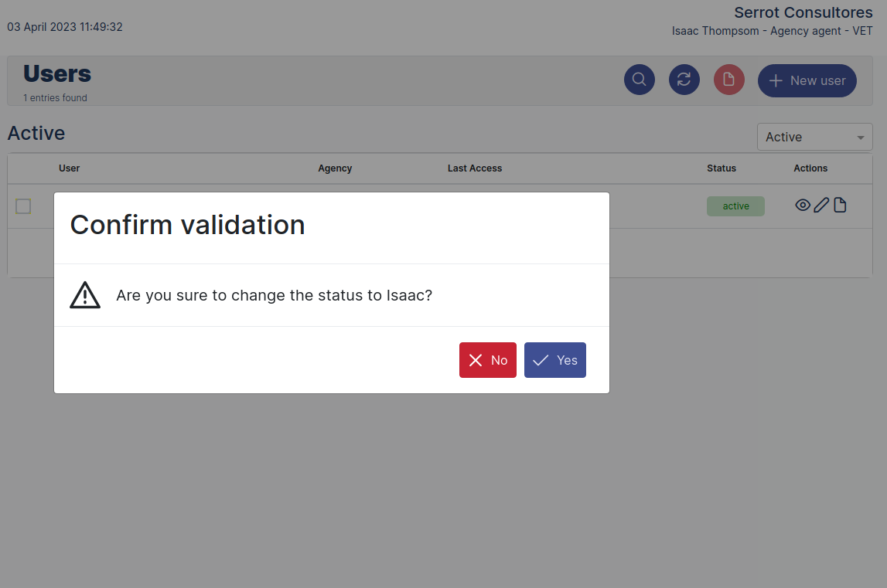Click the red PDF export icon
The image size is (887, 588).
pyautogui.click(x=728, y=79)
